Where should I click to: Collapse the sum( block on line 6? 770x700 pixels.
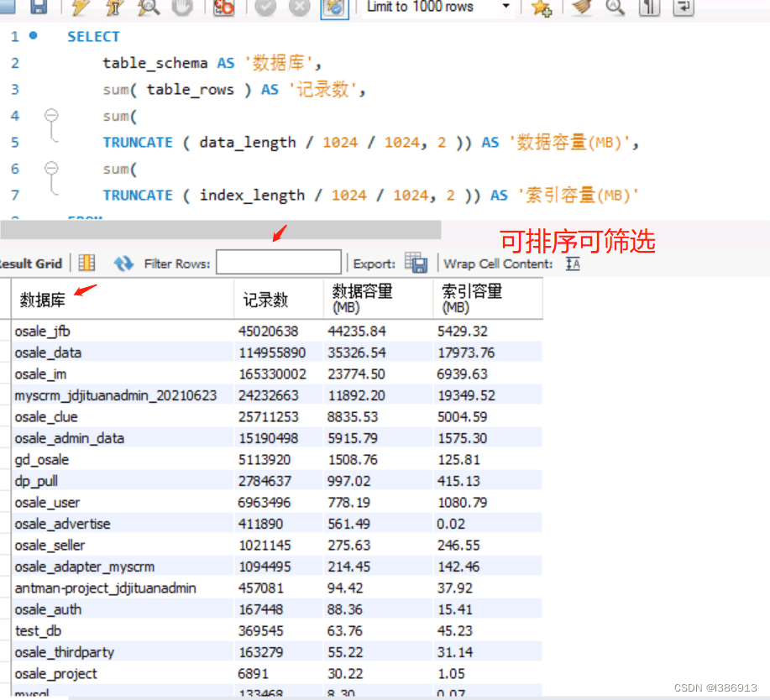pos(51,169)
